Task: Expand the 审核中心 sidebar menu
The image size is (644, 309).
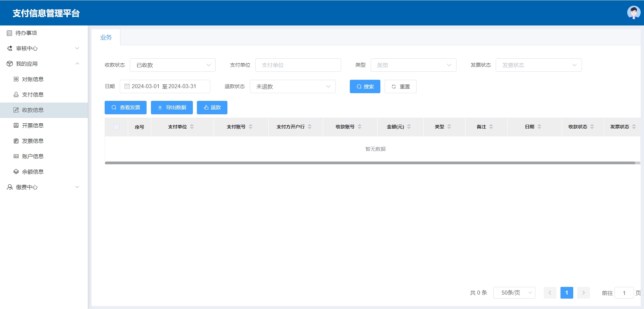Action: click(44, 49)
